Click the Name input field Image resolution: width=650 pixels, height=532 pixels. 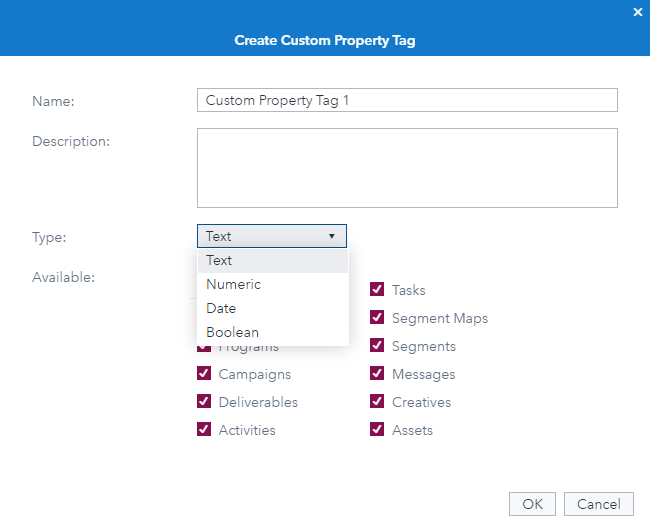pos(407,100)
